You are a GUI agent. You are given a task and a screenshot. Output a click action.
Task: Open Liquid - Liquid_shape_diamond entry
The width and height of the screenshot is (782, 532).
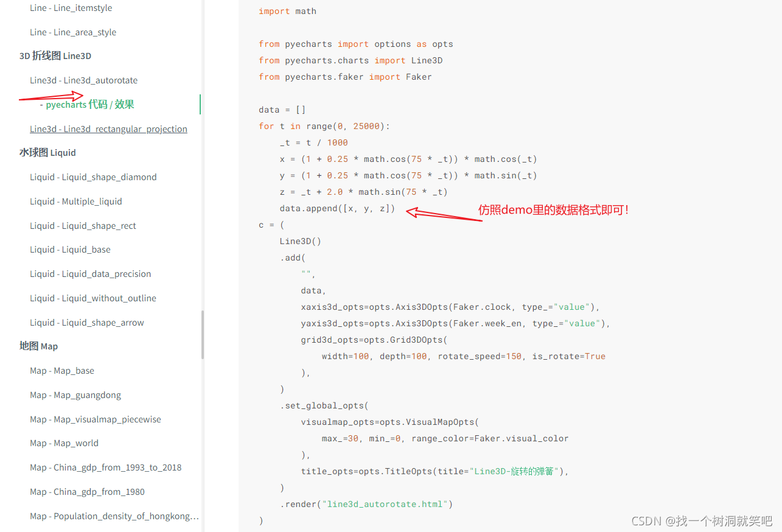(93, 177)
